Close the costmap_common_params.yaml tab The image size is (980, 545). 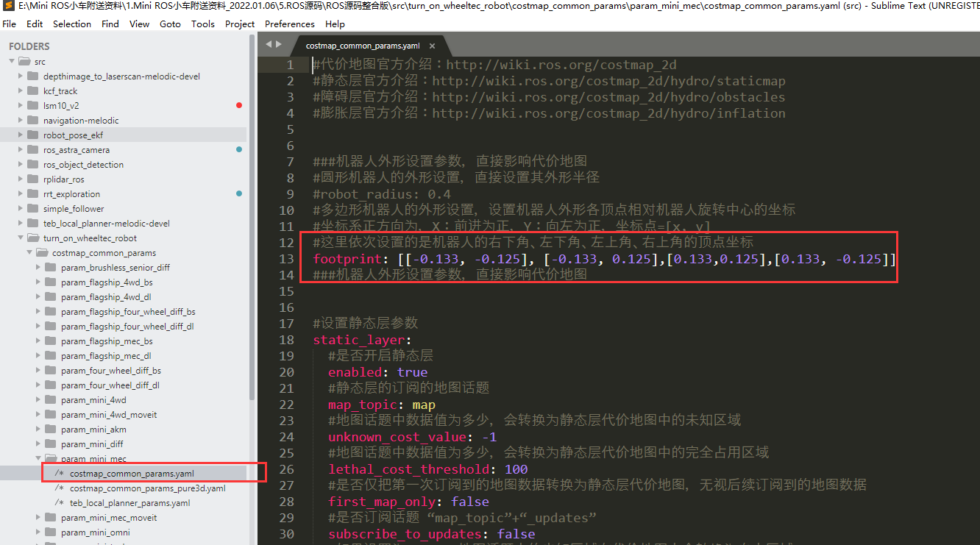pyautogui.click(x=433, y=46)
